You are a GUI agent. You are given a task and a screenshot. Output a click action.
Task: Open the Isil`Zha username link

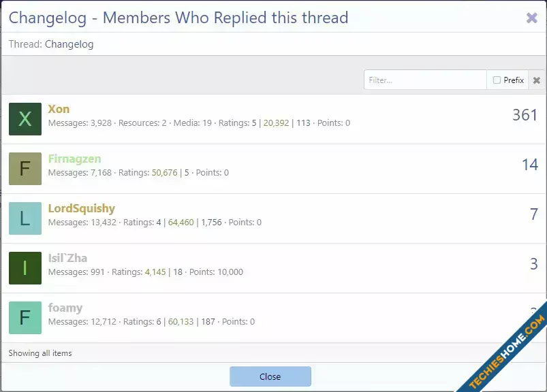[67, 258]
